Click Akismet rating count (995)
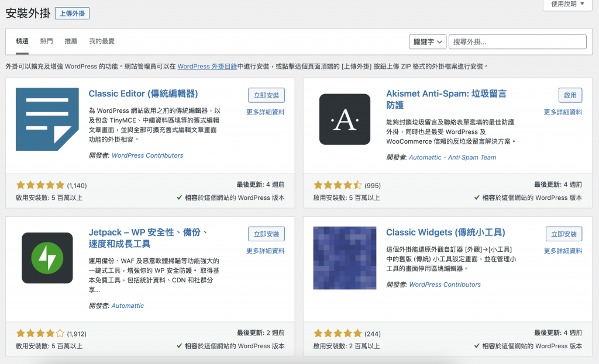This screenshot has width=599, height=364. click(x=373, y=186)
